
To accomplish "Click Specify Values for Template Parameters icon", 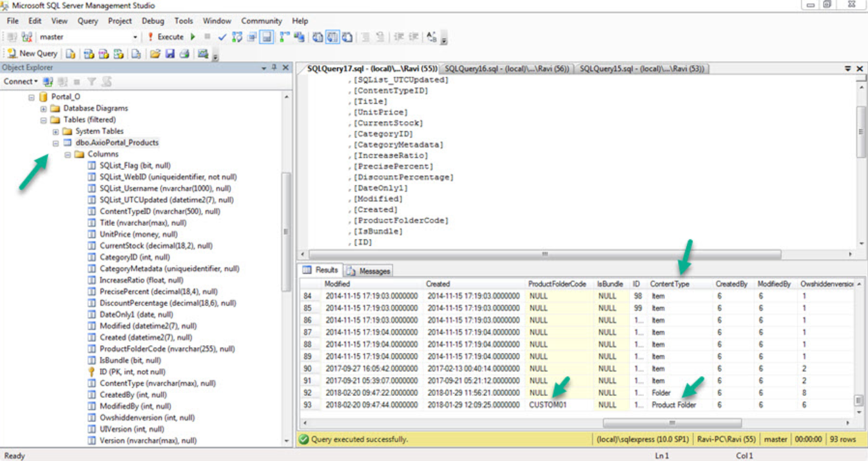I will 432,37.
